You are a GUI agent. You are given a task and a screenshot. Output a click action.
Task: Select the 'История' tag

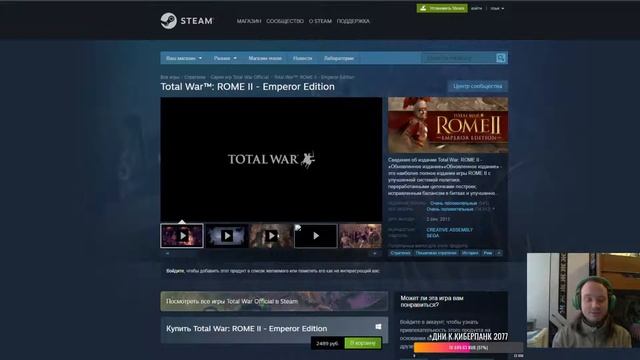[x=470, y=253]
